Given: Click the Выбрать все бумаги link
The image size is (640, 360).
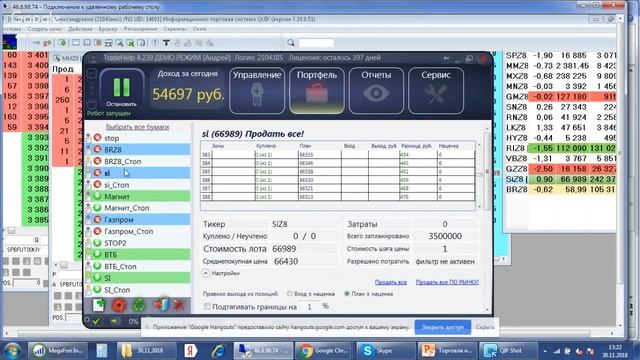Looking at the screenshot, I should (137, 127).
